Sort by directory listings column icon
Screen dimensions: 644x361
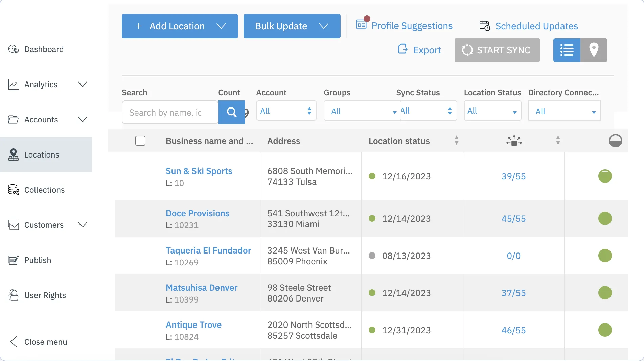[x=514, y=141]
